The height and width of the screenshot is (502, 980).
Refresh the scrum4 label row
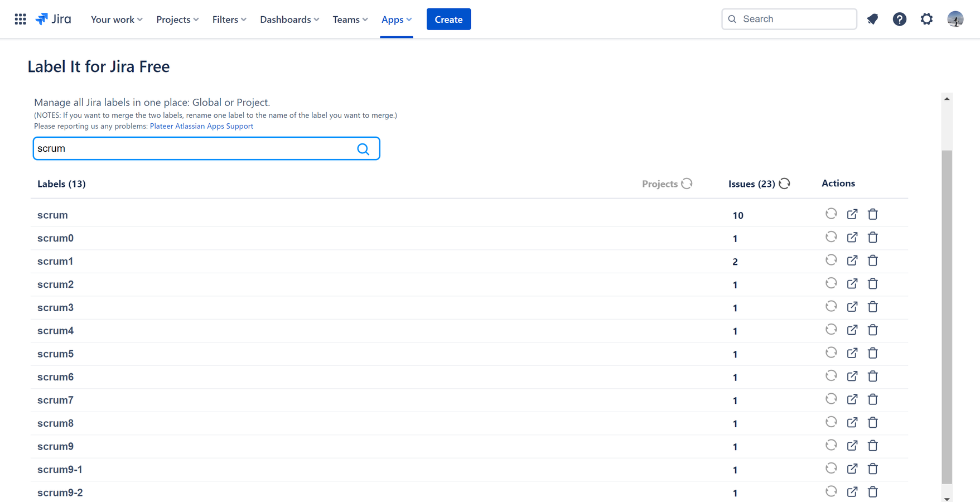click(831, 330)
